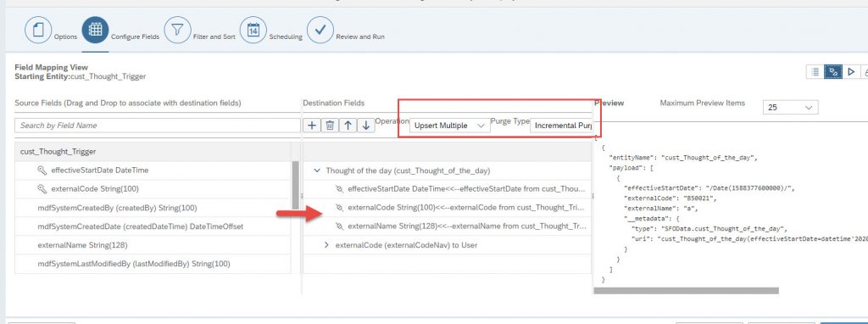Select destination externalName String(128) mapping row
The height and width of the screenshot is (324, 868).
tap(448, 226)
